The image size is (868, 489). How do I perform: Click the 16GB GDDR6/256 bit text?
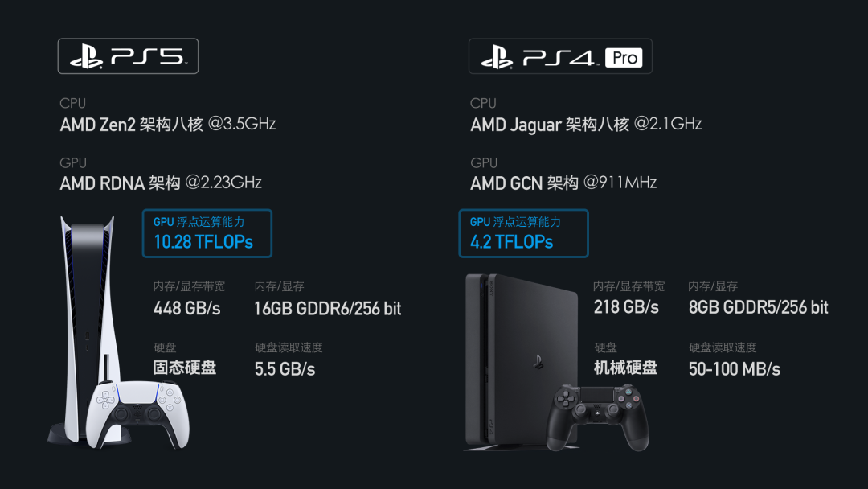point(328,308)
